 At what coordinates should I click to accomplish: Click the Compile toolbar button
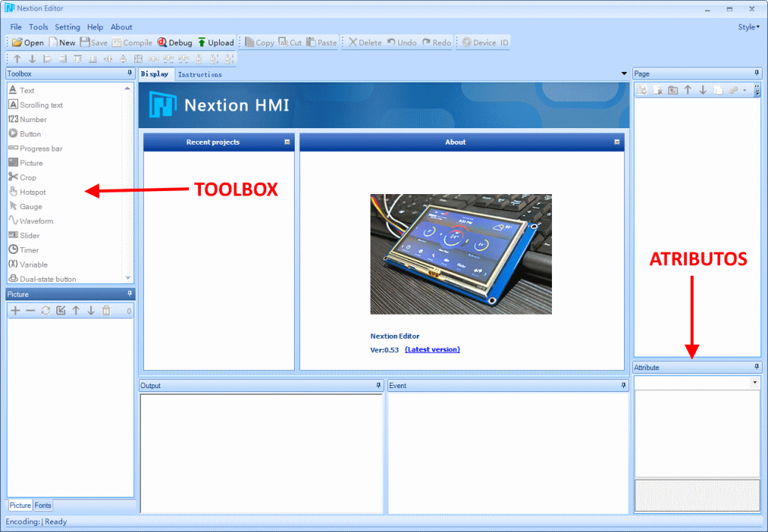pyautogui.click(x=132, y=43)
